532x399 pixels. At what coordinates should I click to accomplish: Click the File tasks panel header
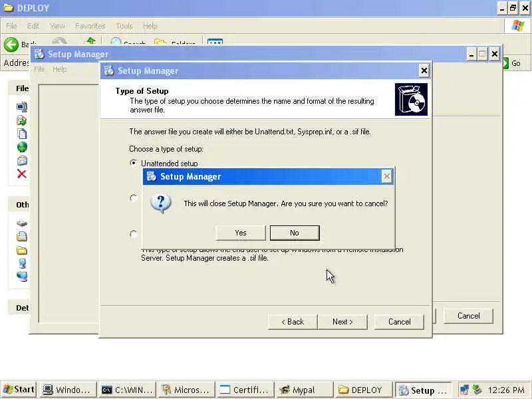(19, 88)
